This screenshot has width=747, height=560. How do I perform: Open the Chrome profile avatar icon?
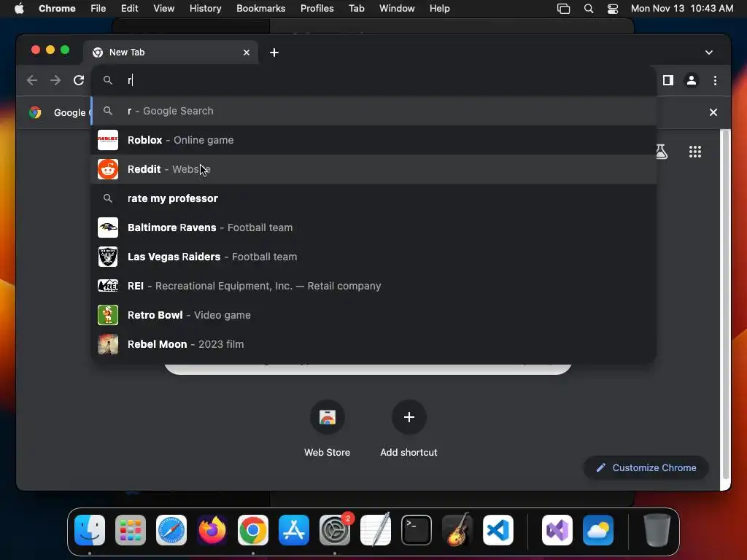click(x=692, y=80)
